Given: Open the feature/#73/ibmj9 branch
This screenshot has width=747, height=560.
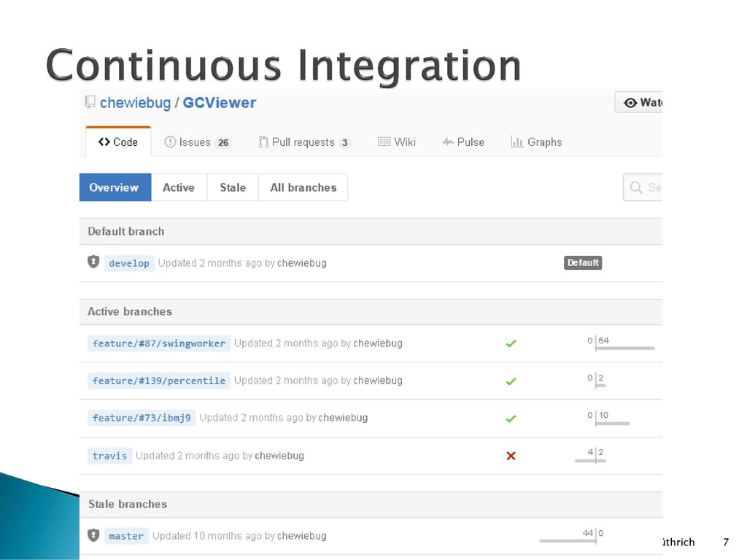Looking at the screenshot, I should pos(142,418).
